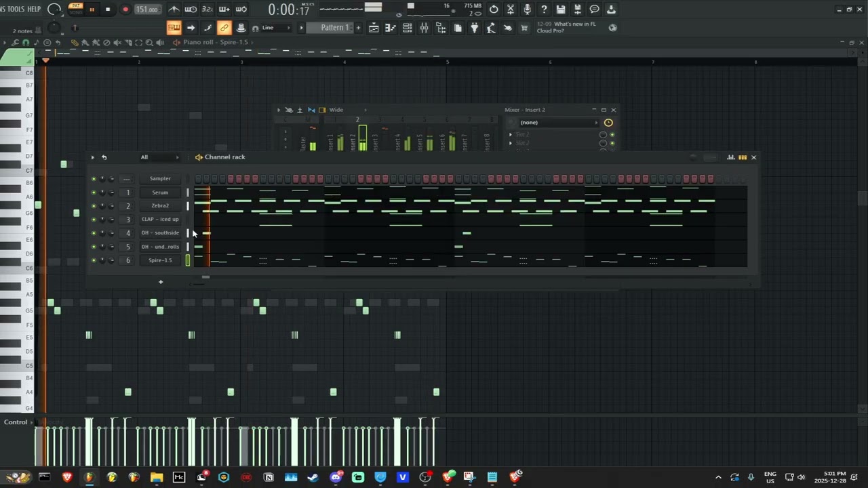Add new pattern with plus button
Image resolution: width=868 pixels, height=488 pixels.
click(x=358, y=28)
